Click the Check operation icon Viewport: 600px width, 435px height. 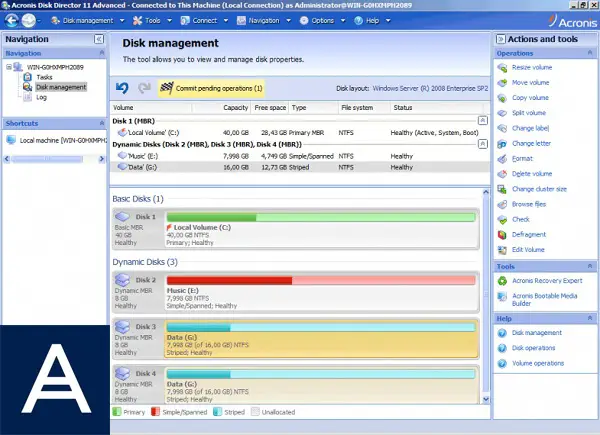502,220
